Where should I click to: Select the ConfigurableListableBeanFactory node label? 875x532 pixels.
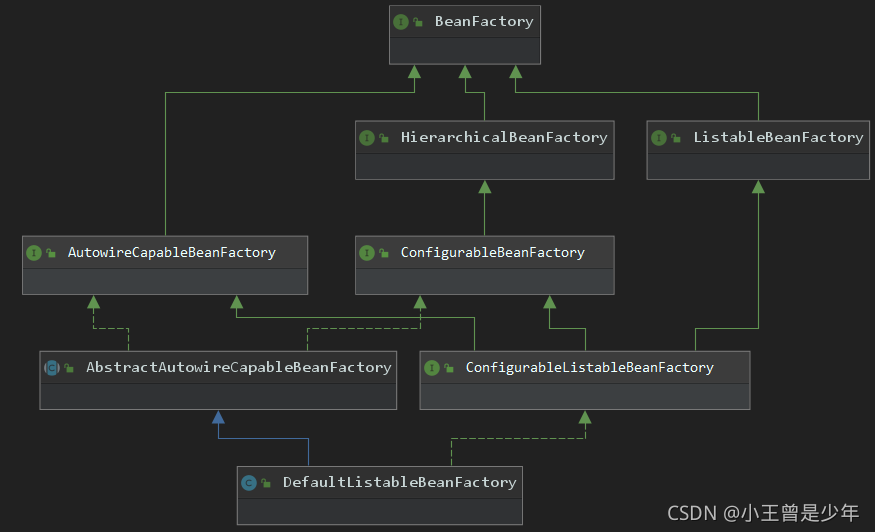(x=589, y=367)
